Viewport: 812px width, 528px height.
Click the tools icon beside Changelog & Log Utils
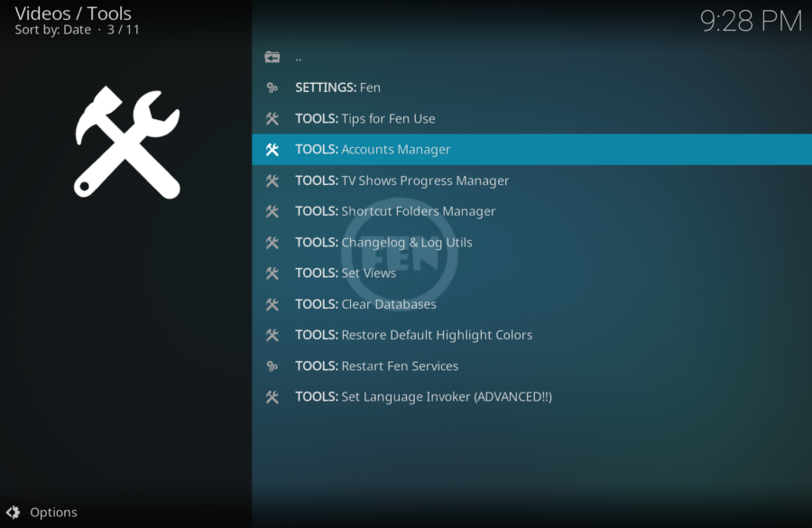click(x=272, y=243)
